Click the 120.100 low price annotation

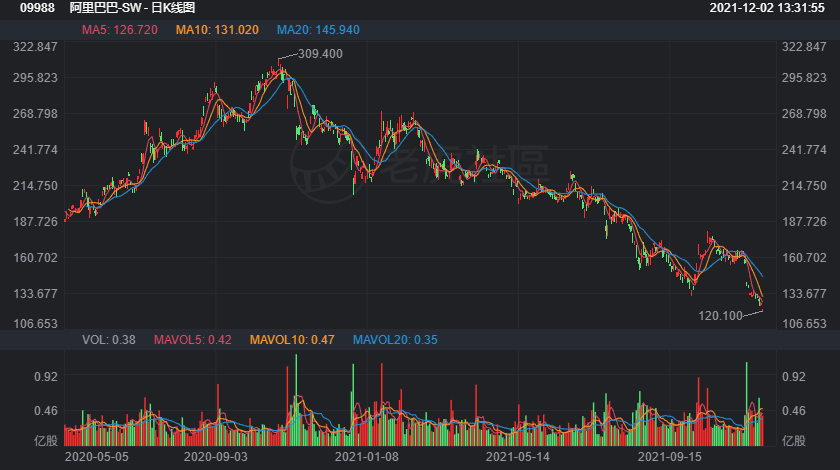tap(720, 316)
